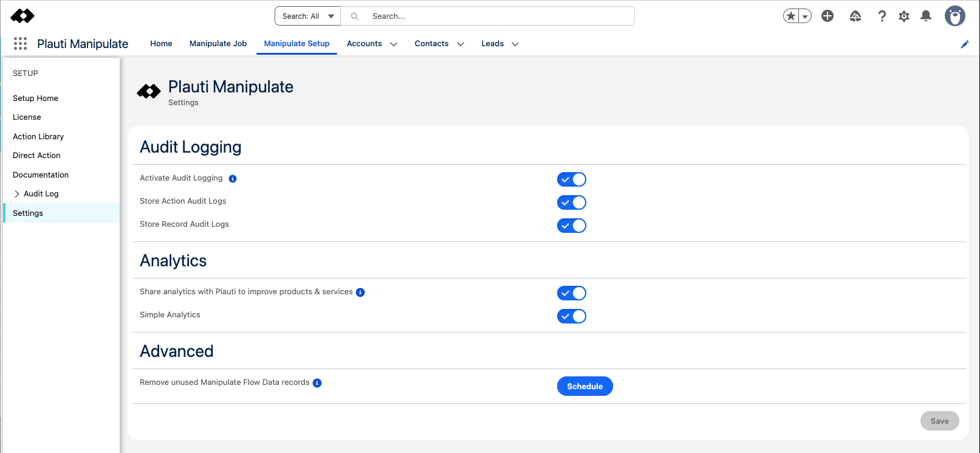Click the Schedule button

click(585, 386)
